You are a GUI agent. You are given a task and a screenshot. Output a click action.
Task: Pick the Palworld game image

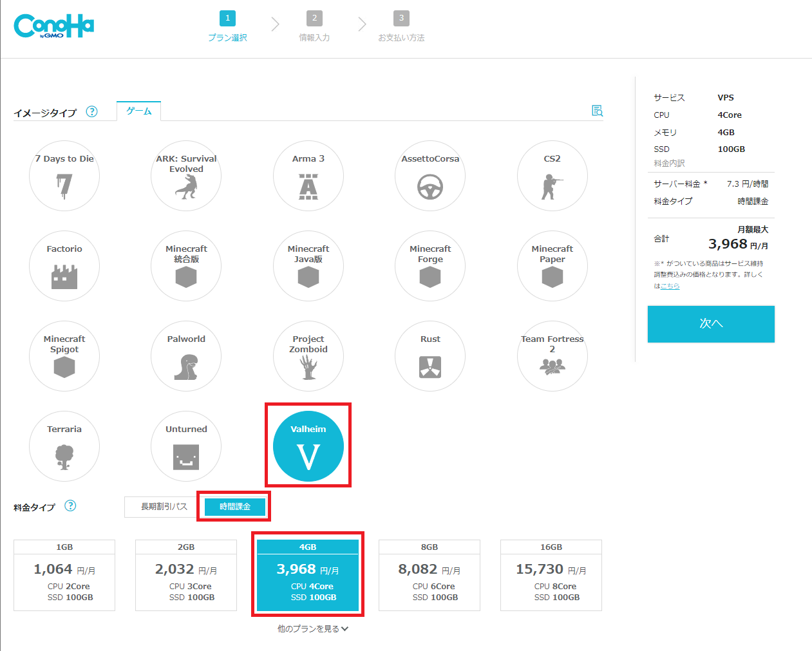[186, 356]
